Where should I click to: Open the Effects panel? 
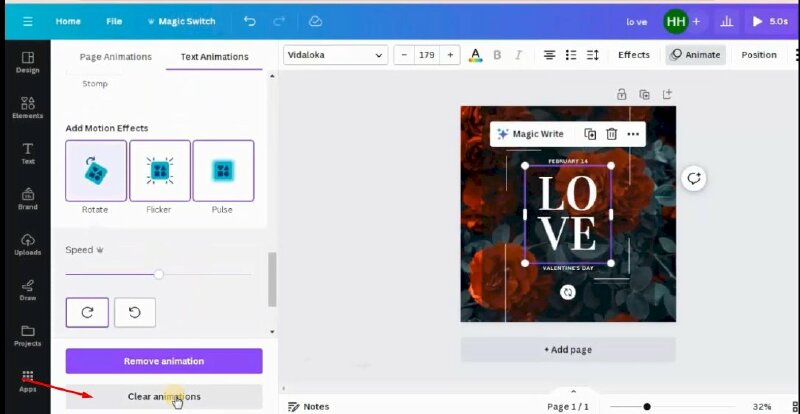point(634,55)
